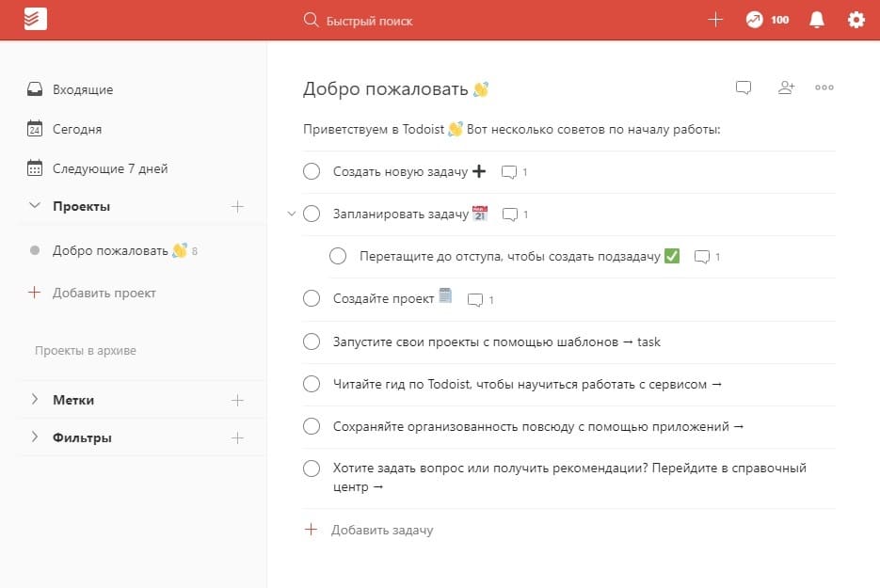Screen dimensions: 880x588
Task: Open the notifications bell
Action: click(x=816, y=18)
